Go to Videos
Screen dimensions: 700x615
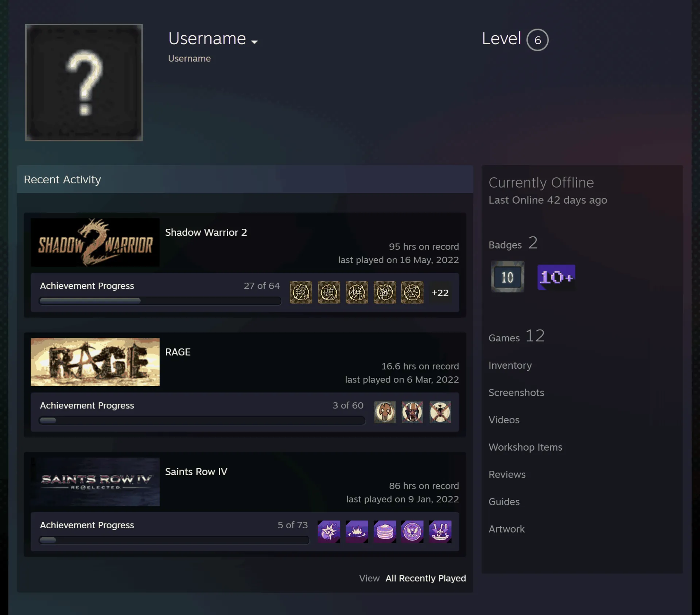504,420
